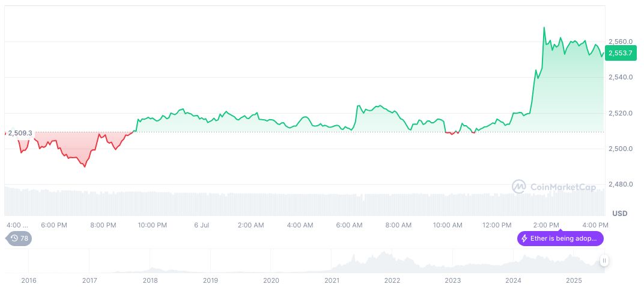The image size is (644, 287).
Task: Click the 8:00 PM time axis label
Action: click(x=103, y=225)
